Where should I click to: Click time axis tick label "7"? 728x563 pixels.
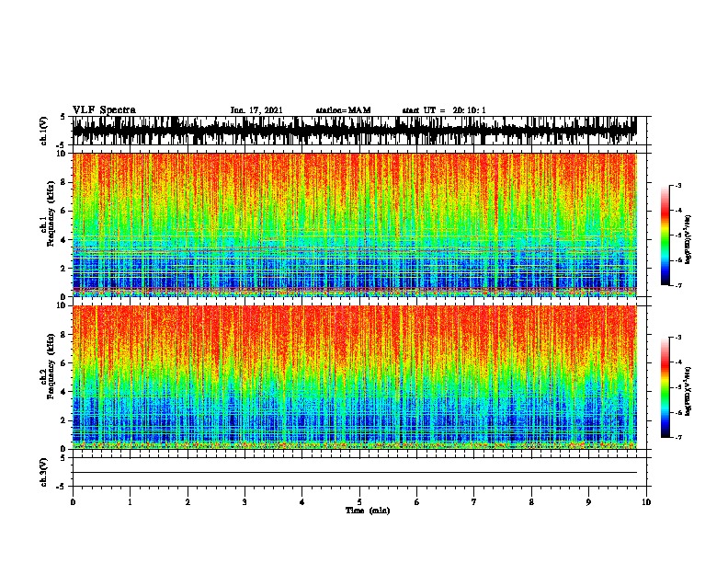coord(474,501)
